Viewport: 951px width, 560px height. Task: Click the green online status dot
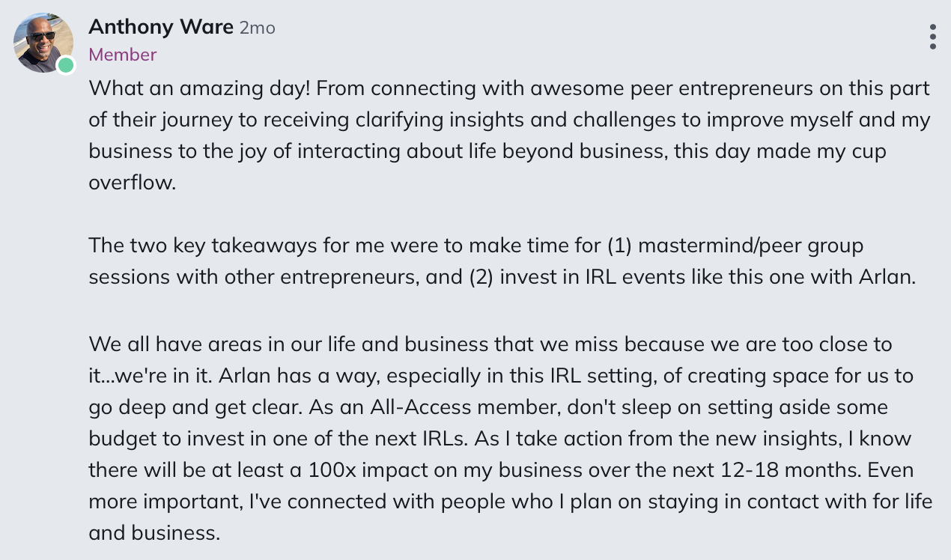coord(66,65)
